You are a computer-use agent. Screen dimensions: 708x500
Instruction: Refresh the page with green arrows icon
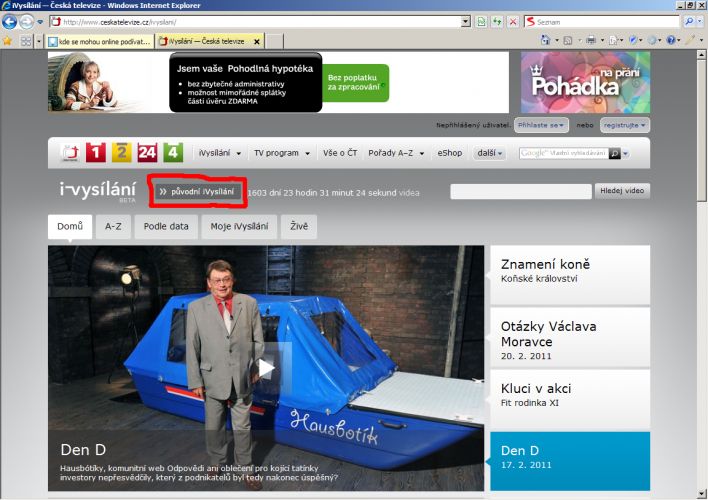tap(497, 22)
